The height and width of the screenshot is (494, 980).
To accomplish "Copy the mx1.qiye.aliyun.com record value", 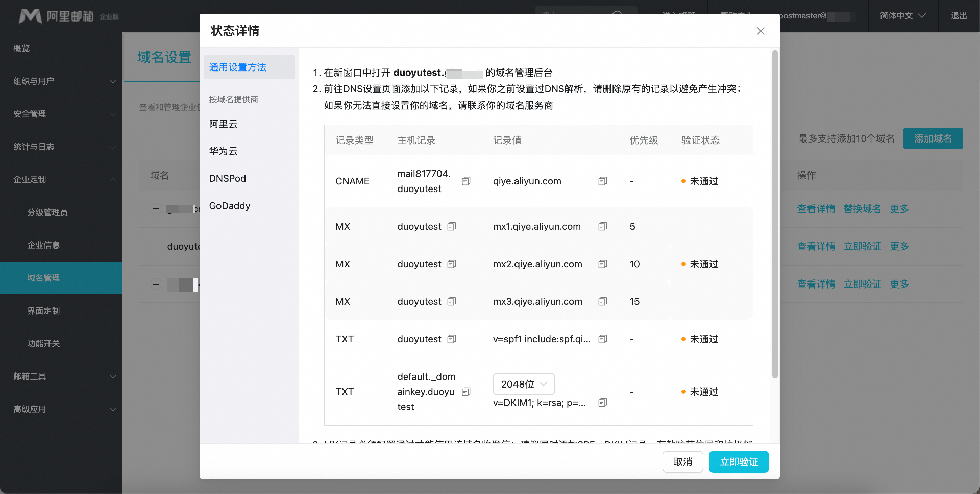I will click(x=602, y=226).
